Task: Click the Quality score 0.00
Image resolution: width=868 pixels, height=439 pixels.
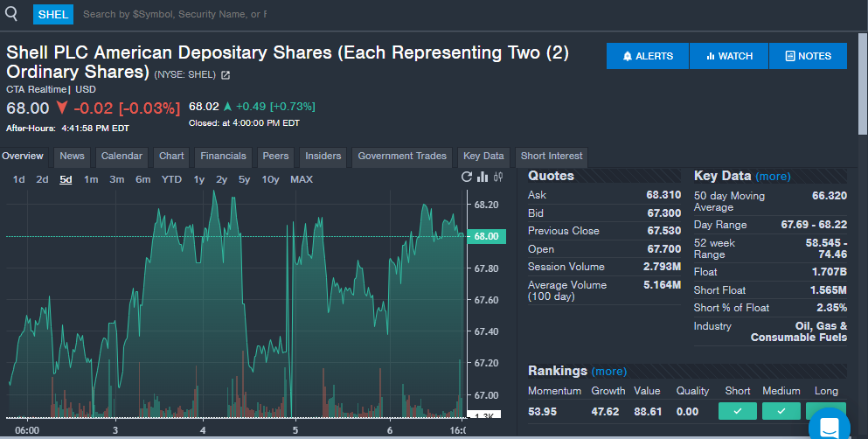Action: 688,412
